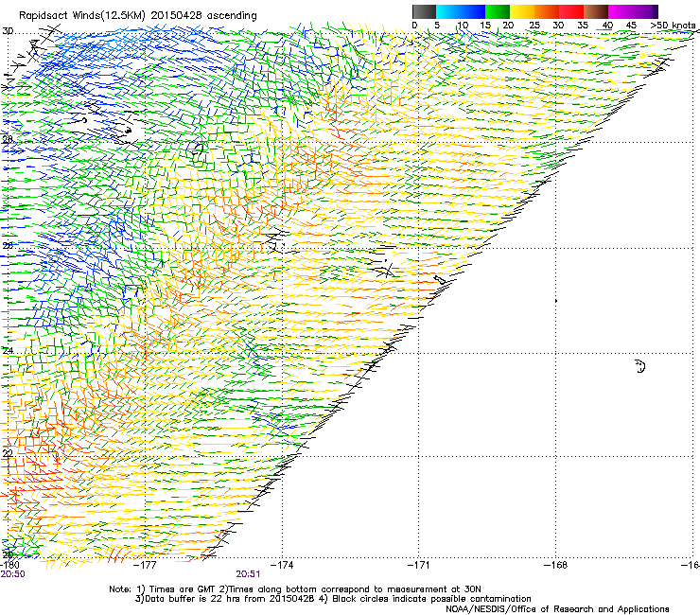
Task: Pick the red 30-35 knots legend swatch
Action: tap(571, 11)
